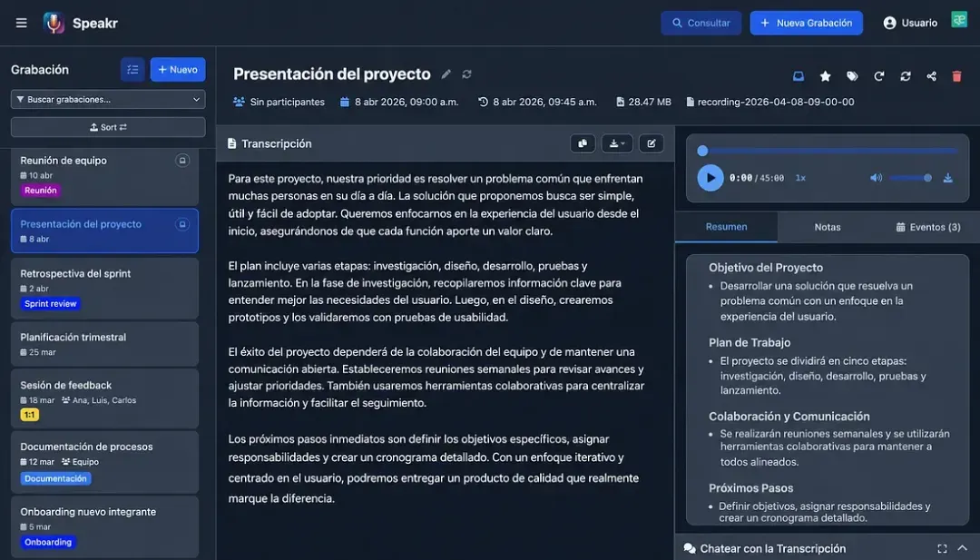Click the volume slider in audio player

[x=911, y=178]
